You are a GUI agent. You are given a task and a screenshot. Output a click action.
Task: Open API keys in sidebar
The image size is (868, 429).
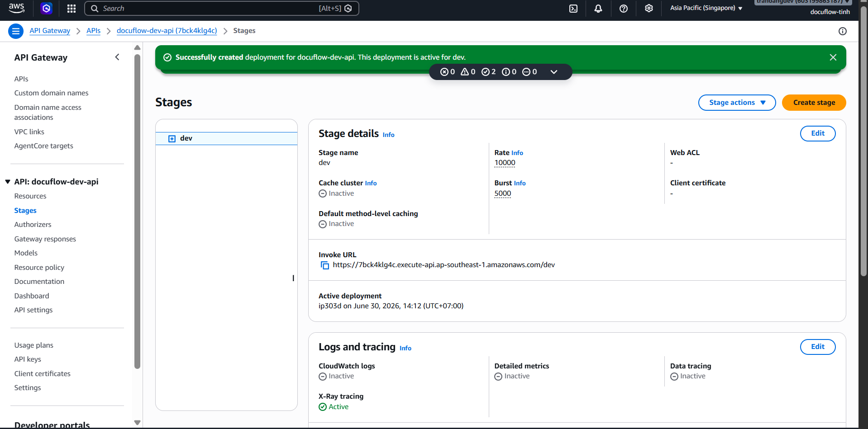coord(28,359)
